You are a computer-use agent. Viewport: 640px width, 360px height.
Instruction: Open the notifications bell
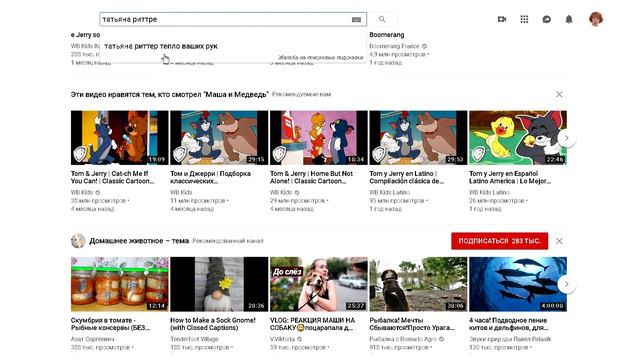coord(569,19)
